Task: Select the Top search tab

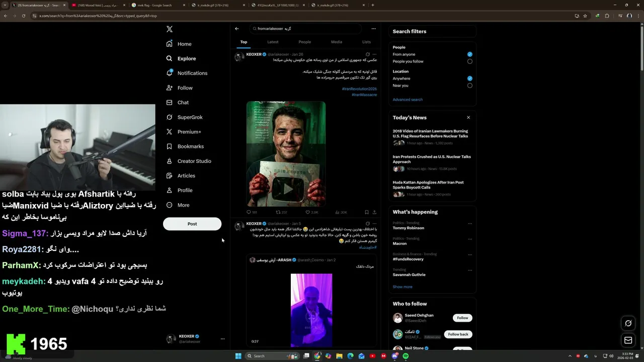Action: [x=244, y=42]
